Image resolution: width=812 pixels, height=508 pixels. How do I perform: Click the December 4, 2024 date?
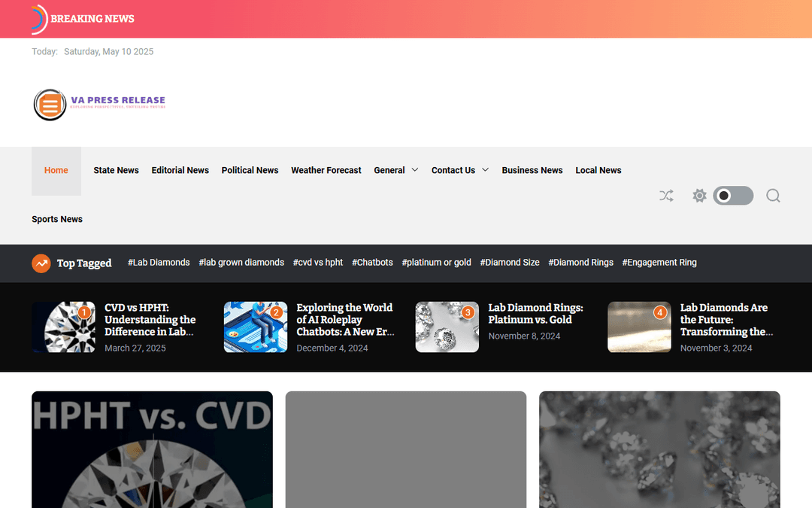tap(332, 348)
